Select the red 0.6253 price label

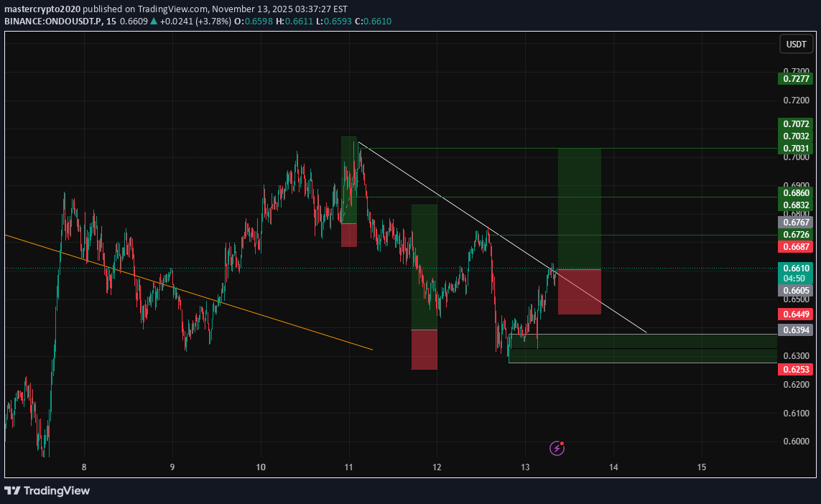click(x=796, y=368)
